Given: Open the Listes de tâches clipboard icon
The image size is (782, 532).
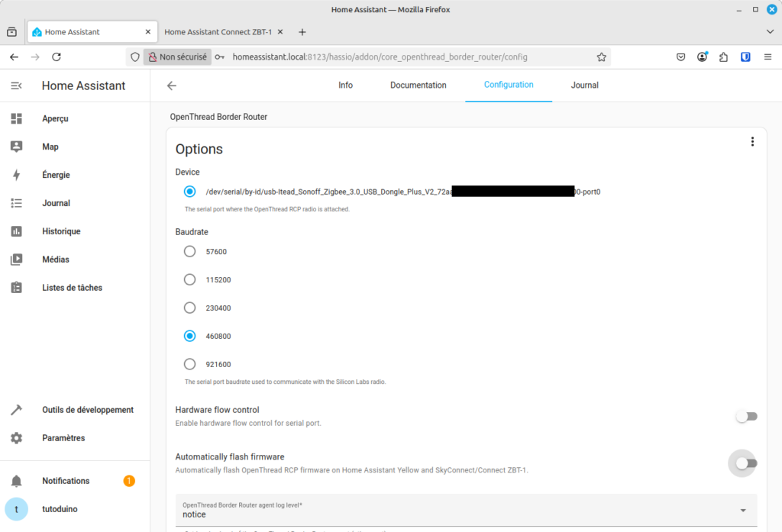Looking at the screenshot, I should pos(17,288).
